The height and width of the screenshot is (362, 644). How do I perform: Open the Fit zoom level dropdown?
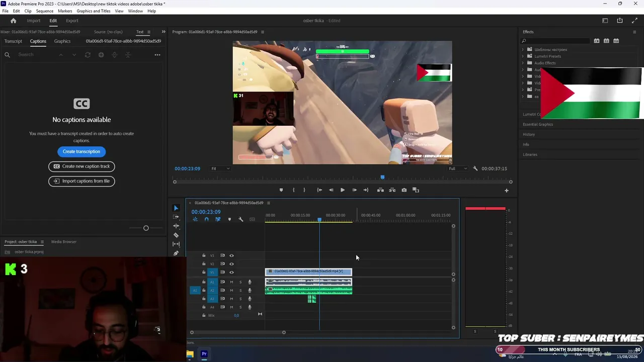220,168
